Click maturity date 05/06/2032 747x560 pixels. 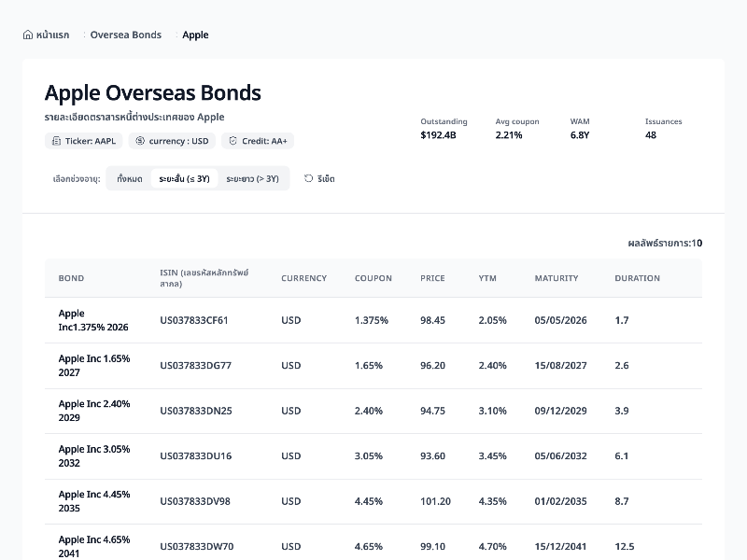561,455
